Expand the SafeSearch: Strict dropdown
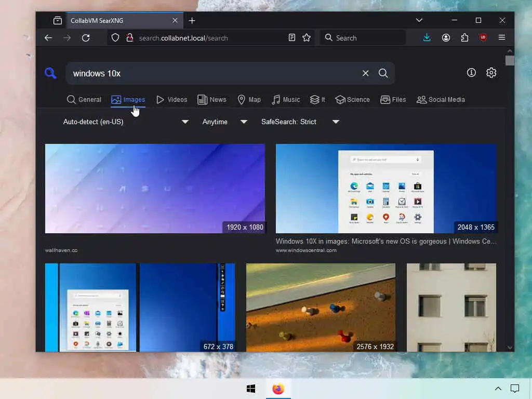Viewport: 532px width, 399px height. [x=300, y=122]
